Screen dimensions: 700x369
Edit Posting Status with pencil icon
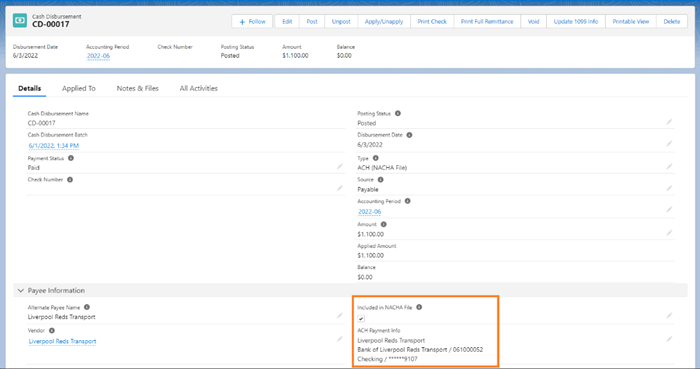[x=669, y=121]
